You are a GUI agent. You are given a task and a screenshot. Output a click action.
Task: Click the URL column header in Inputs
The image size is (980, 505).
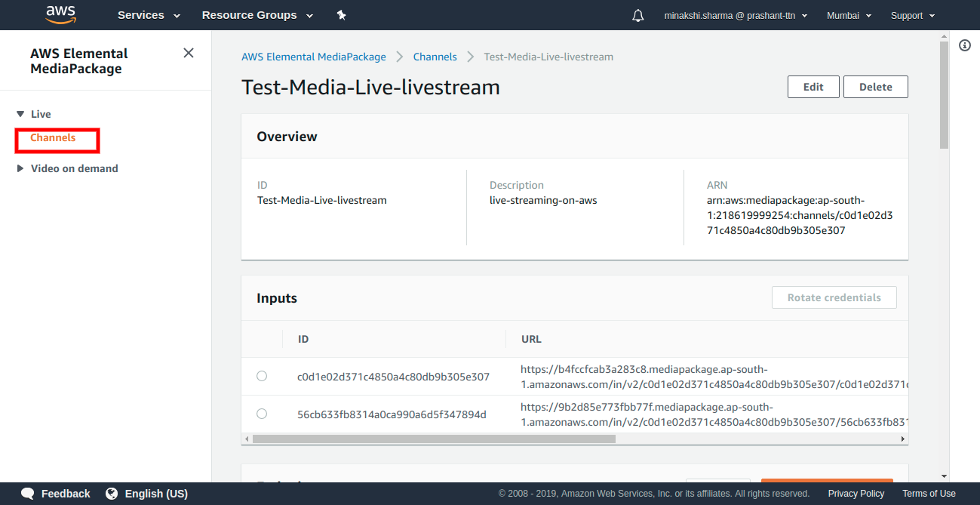[531, 339]
